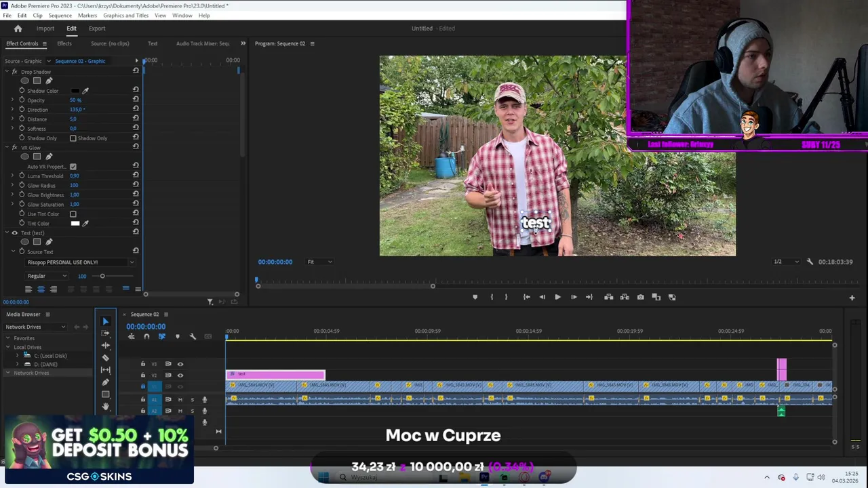Toggle lock on track V3

pyautogui.click(x=142, y=364)
